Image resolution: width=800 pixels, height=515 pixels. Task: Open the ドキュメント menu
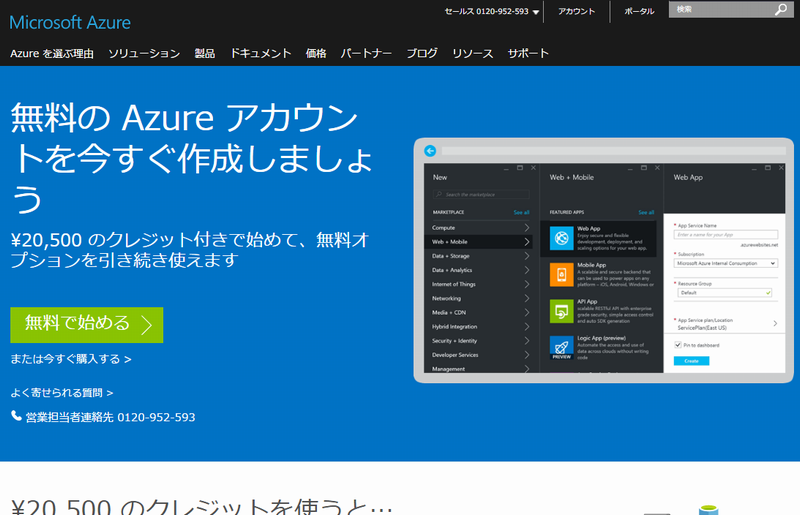click(260, 54)
